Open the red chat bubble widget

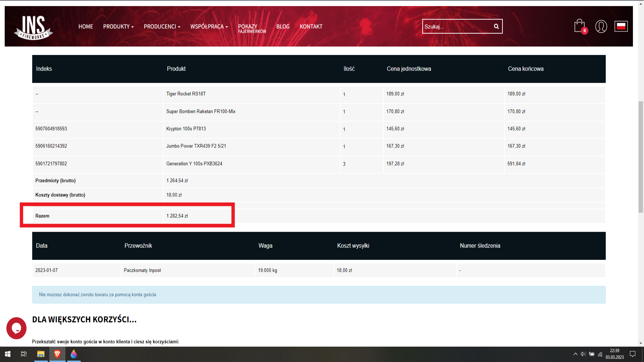pos(16,328)
